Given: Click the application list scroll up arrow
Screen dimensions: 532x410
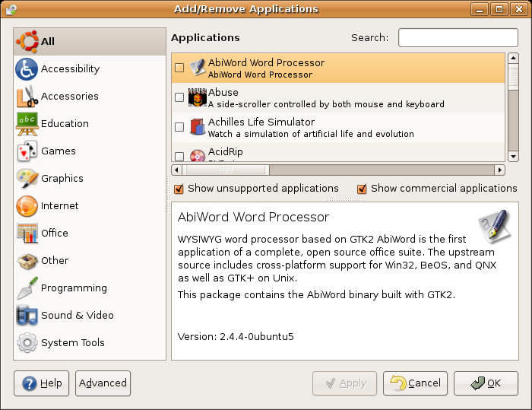Looking at the screenshot, I should 513,58.
